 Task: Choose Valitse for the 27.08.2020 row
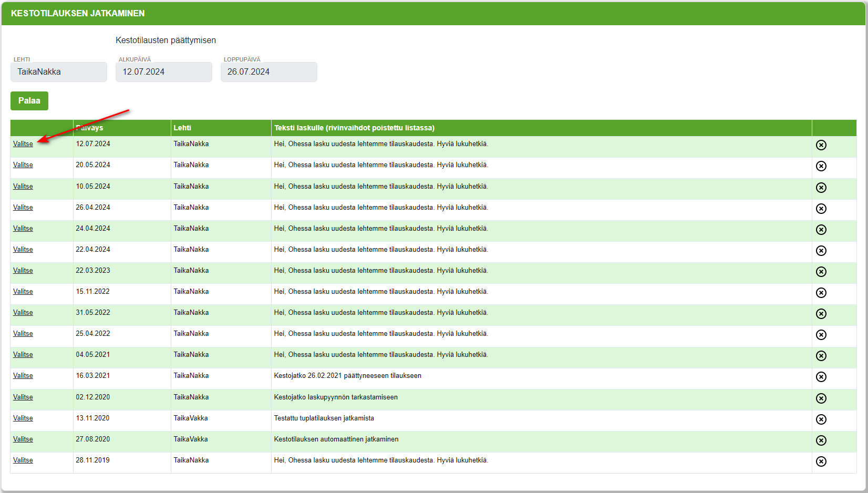tap(23, 439)
